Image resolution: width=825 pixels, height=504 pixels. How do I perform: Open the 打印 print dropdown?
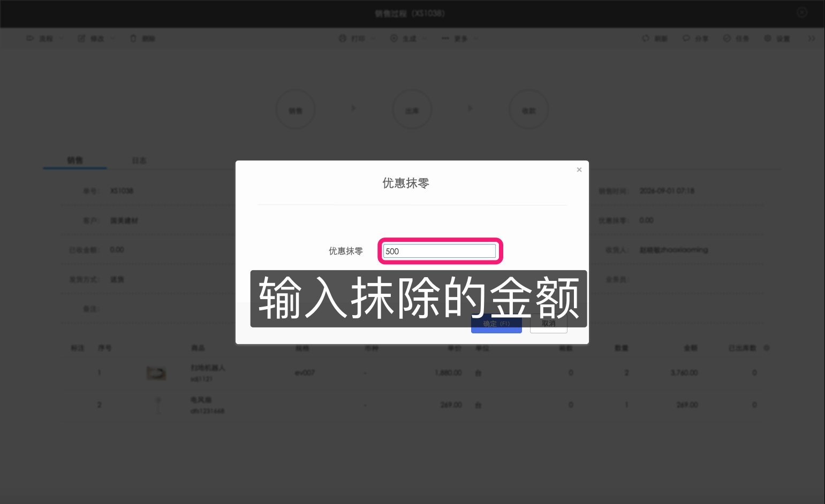tap(358, 39)
